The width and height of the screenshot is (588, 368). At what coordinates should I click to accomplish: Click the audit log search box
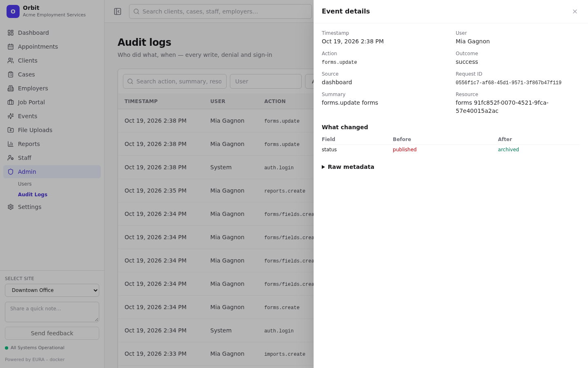coord(175,81)
